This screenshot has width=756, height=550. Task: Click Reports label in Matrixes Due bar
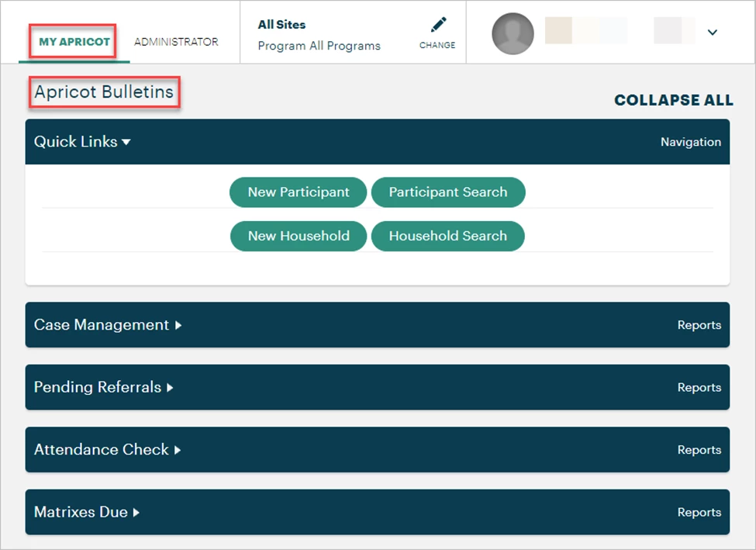pos(699,512)
